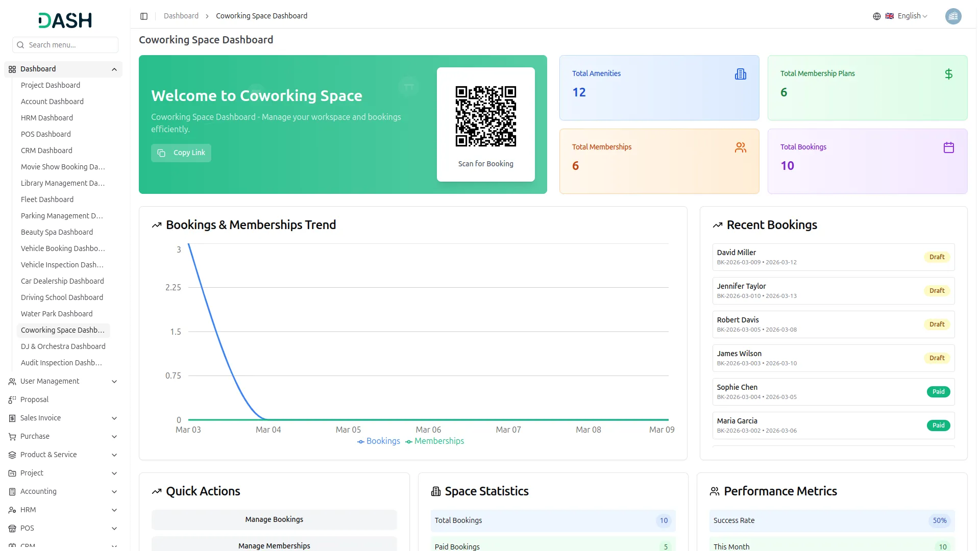Open the profile avatar menu
Image resolution: width=980 pixels, height=551 pixels.
pos(953,16)
